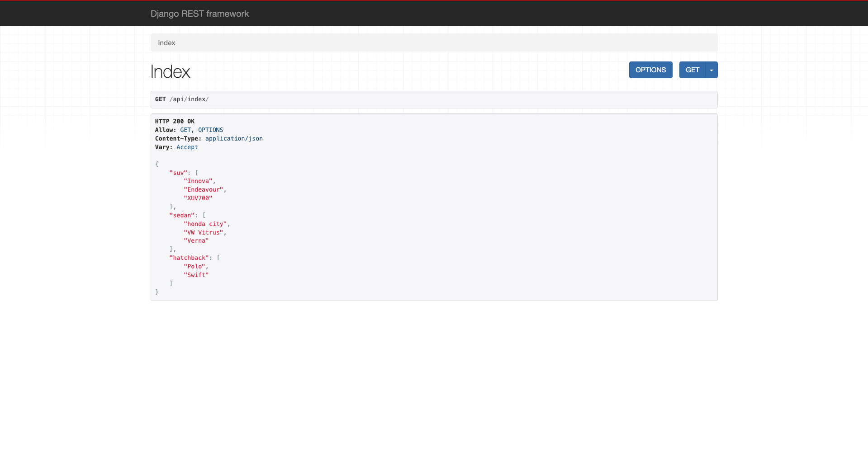Click the "sedan" JSON key
The width and height of the screenshot is (868, 451).
click(182, 216)
